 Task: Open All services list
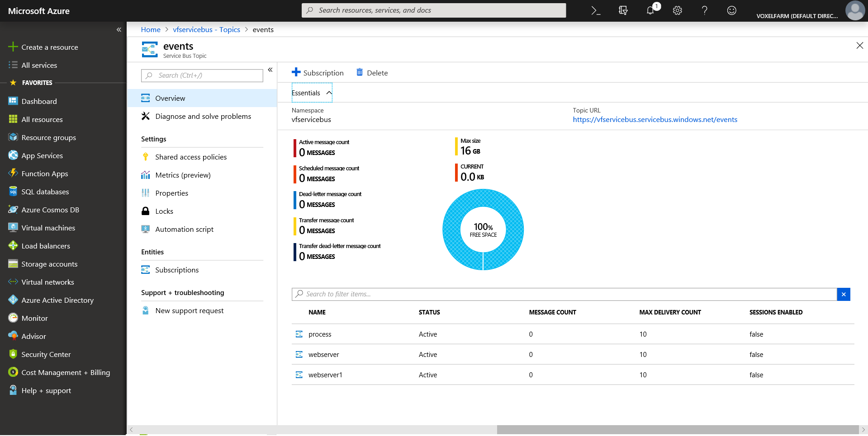point(39,65)
